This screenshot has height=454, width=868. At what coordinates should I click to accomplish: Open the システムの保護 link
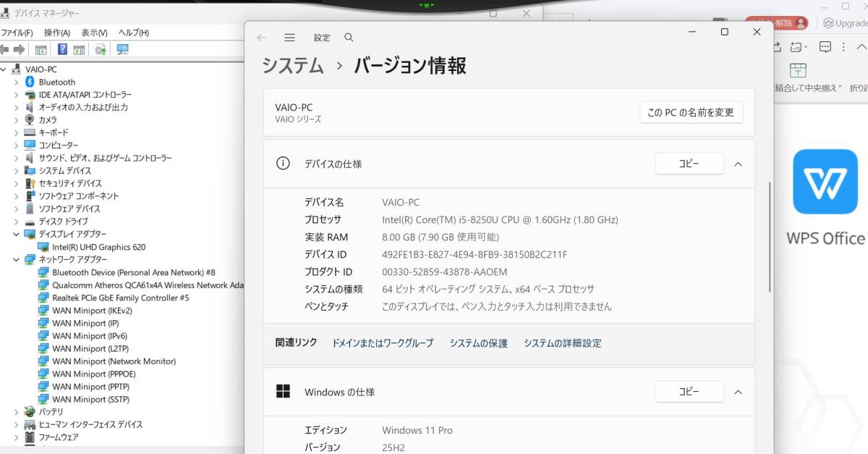(x=479, y=342)
